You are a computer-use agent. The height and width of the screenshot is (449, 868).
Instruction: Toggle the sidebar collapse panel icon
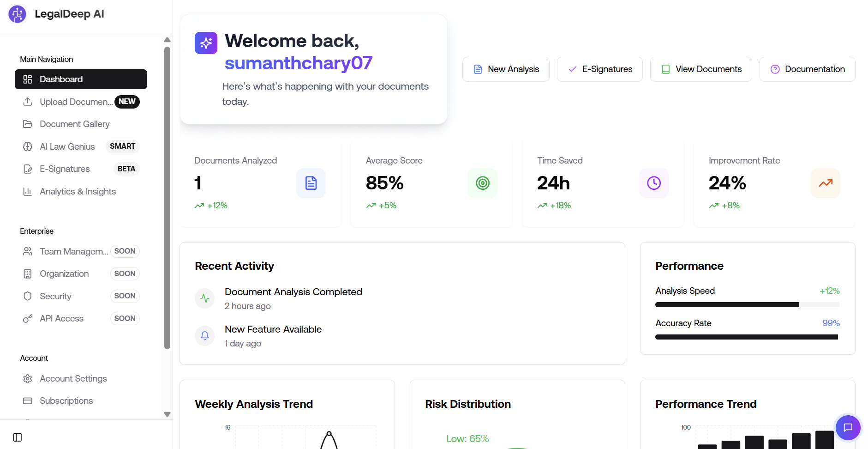click(18, 437)
